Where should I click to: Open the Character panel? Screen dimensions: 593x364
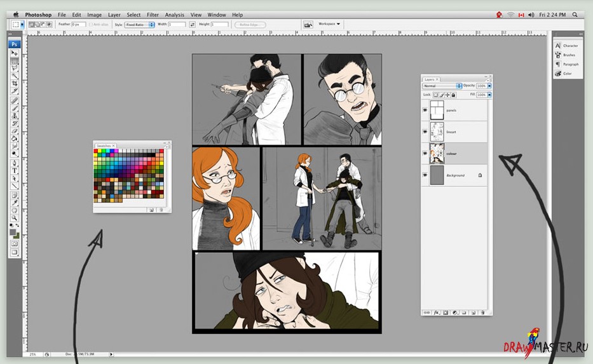tap(566, 45)
